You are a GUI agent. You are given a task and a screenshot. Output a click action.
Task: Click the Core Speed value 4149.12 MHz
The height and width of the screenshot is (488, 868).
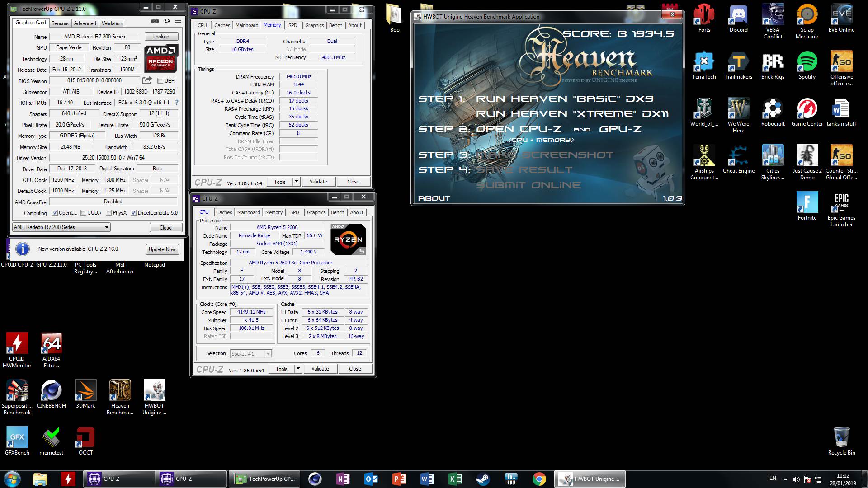251,312
